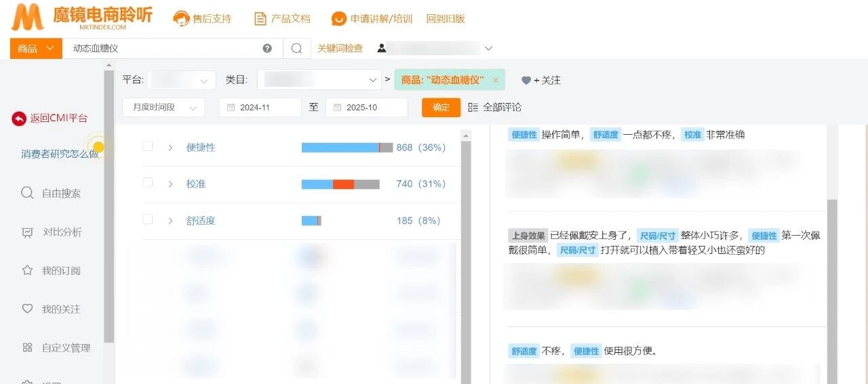The image size is (868, 384).
Task: Click the 产品文档 document icon
Action: 260,19
